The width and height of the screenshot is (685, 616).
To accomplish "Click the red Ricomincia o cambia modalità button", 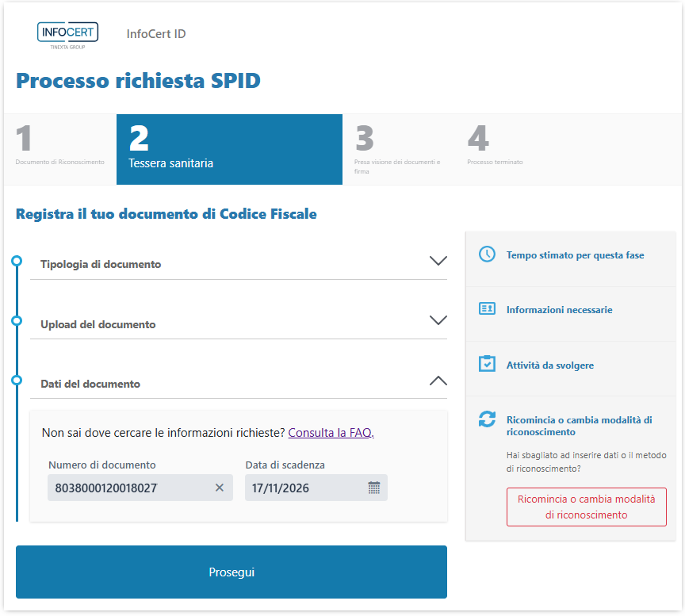I will coord(586,507).
